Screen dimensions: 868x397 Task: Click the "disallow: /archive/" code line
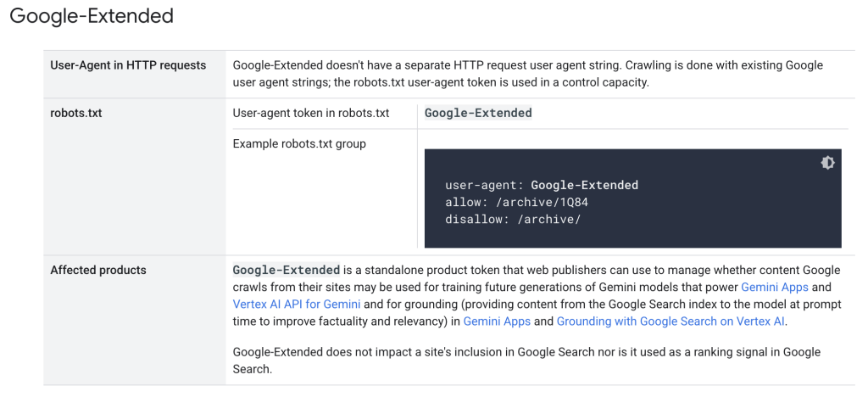point(512,219)
